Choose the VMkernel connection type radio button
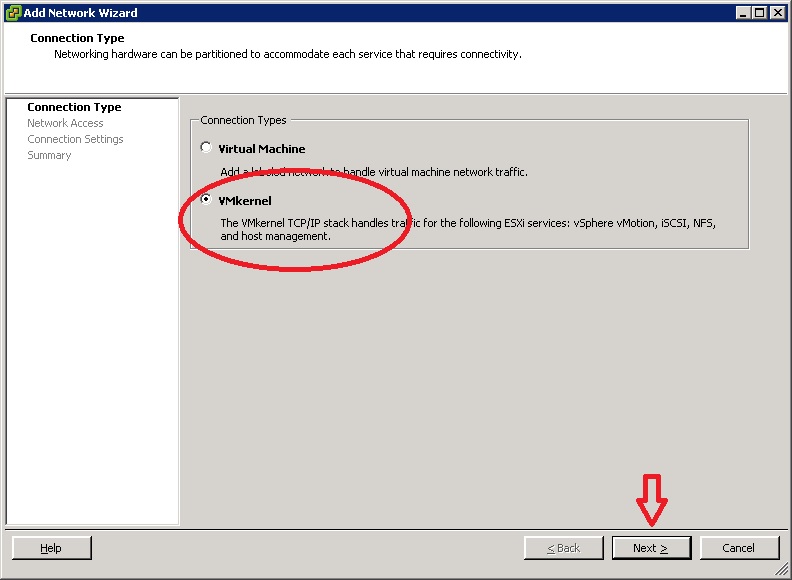This screenshot has height=580, width=792. (207, 200)
